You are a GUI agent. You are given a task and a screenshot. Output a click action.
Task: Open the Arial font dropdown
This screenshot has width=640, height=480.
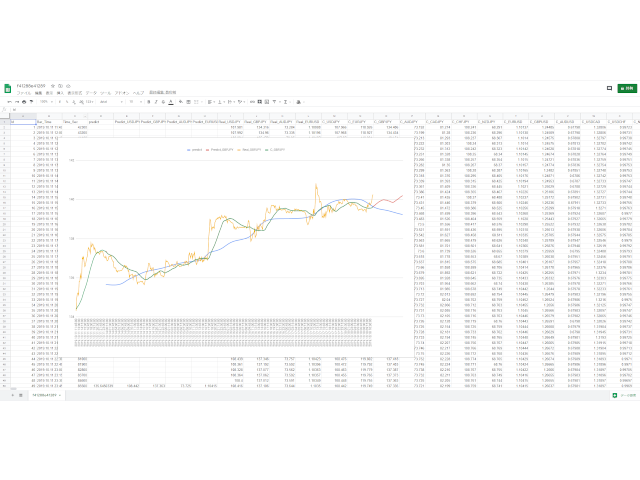pyautogui.click(x=111, y=102)
